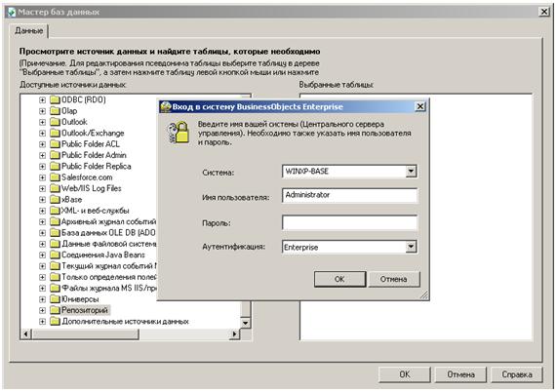Focus the Пароль input field
The image size is (557, 392).
pos(350,222)
